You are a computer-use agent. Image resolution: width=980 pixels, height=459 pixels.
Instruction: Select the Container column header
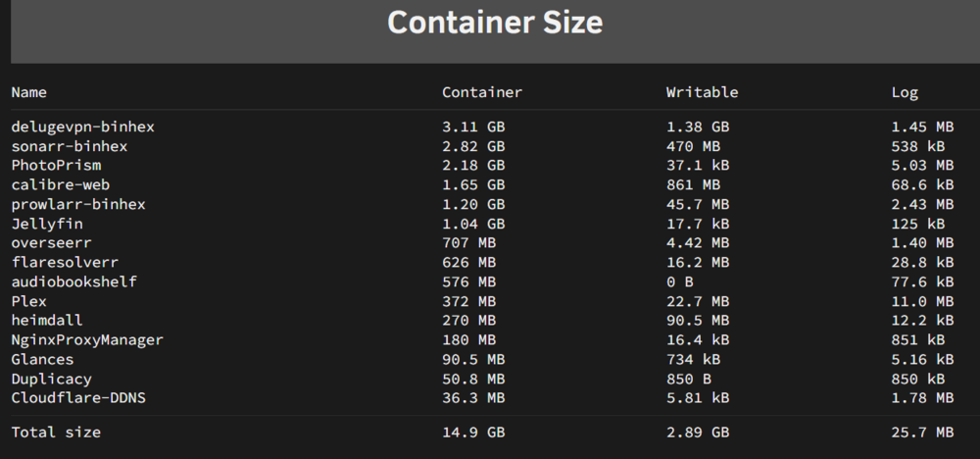pos(482,92)
